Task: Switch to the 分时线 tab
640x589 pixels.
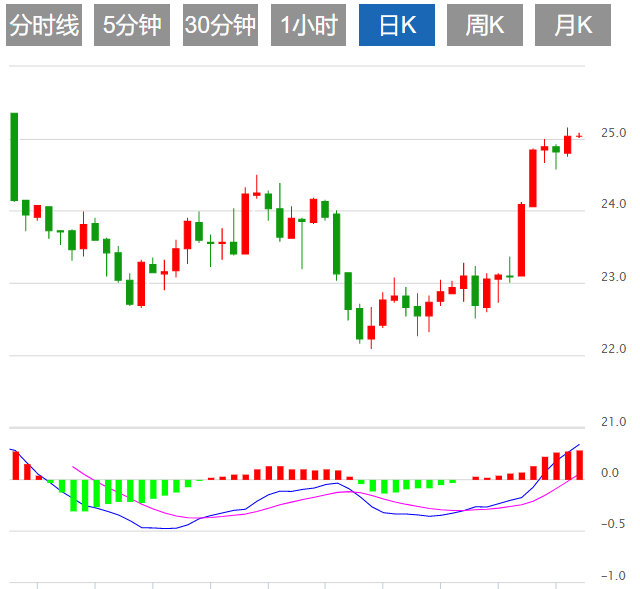Action: (x=43, y=26)
